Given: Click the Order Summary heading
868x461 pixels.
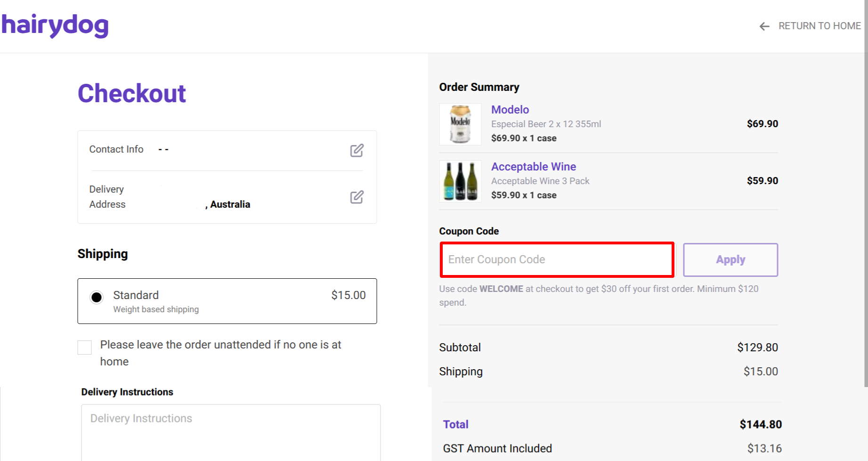Looking at the screenshot, I should tap(479, 87).
